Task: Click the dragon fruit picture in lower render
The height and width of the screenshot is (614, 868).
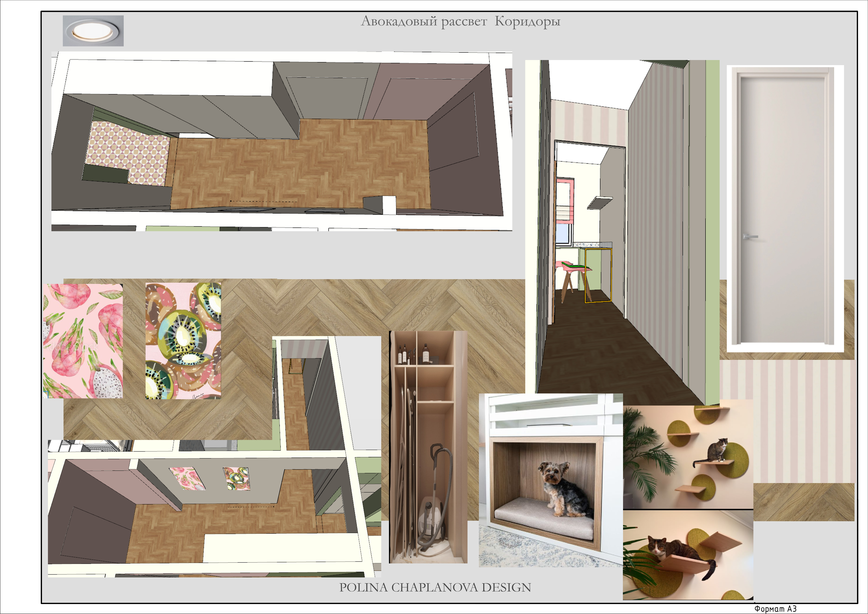Action: click(186, 478)
